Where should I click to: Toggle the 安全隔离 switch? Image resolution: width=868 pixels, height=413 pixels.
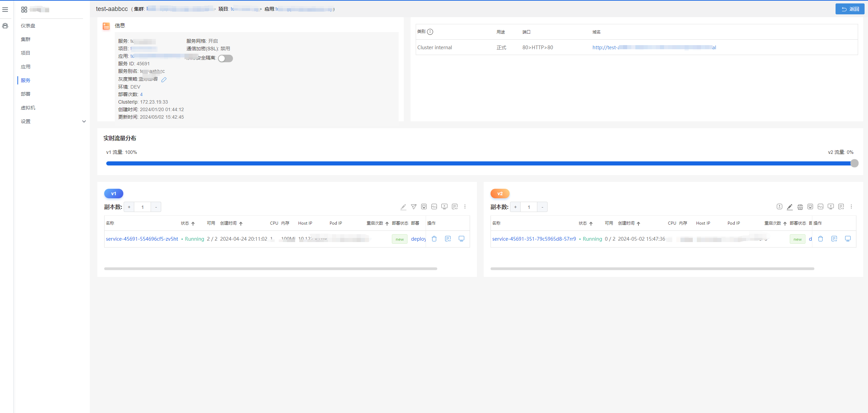[x=225, y=58]
